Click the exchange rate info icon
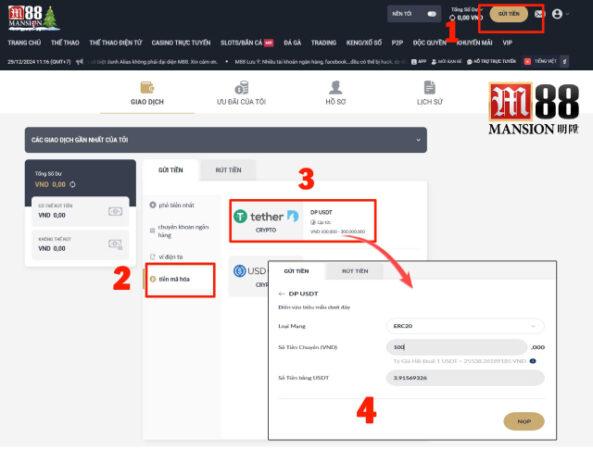Image resolution: width=593 pixels, height=450 pixels. click(533, 361)
